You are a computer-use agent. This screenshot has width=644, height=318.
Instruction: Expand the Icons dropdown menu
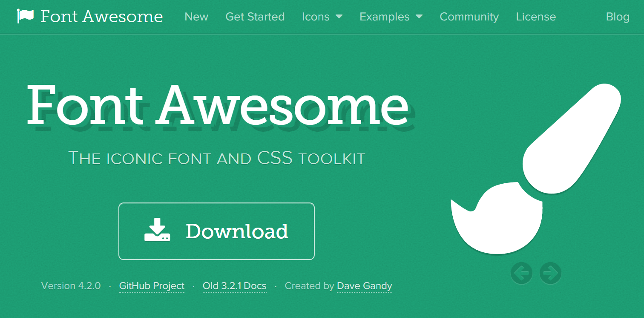pos(322,17)
